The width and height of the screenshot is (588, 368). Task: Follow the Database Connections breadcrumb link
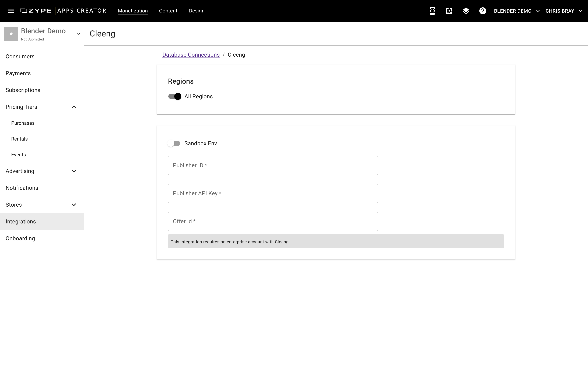point(191,55)
